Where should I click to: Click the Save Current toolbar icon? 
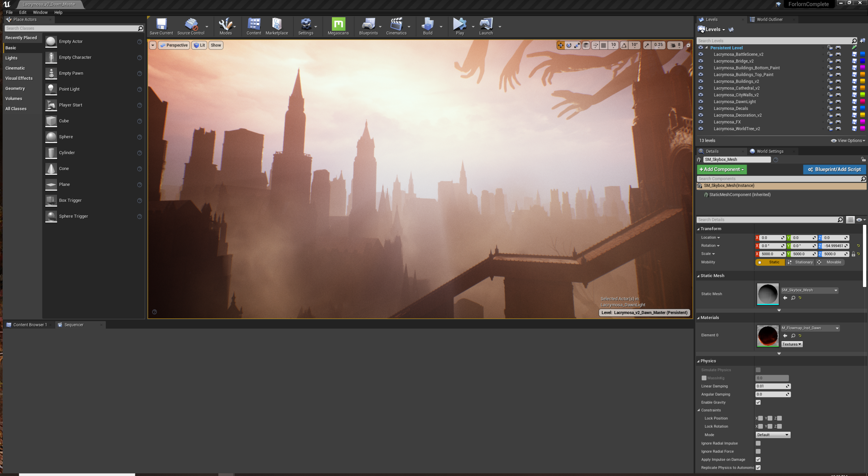pyautogui.click(x=161, y=26)
